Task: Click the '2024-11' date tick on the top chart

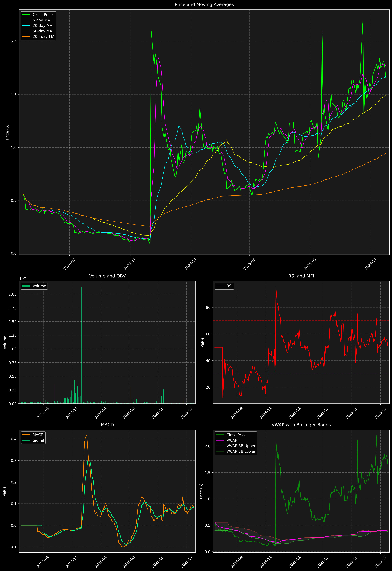Action: click(x=130, y=264)
